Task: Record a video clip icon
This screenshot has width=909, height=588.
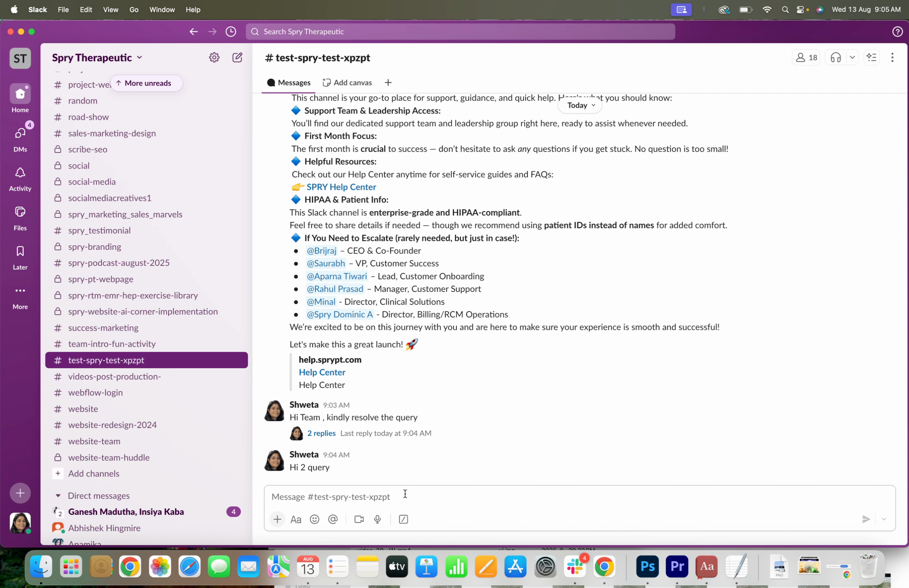Action: (359, 519)
